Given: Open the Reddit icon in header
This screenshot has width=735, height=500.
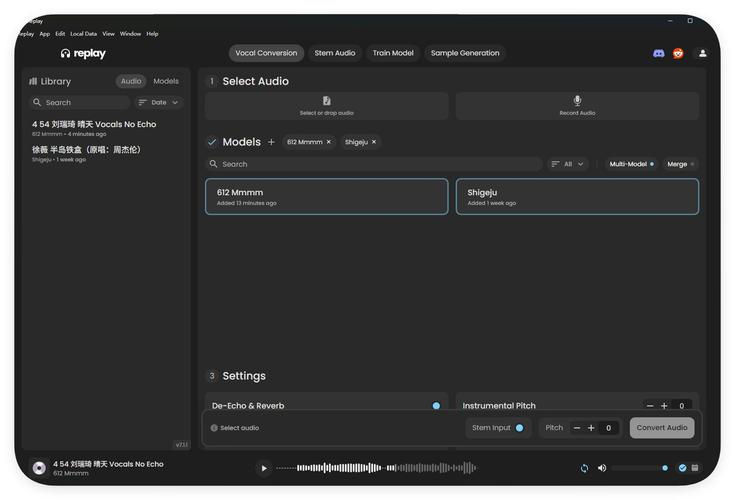Looking at the screenshot, I should pos(678,53).
